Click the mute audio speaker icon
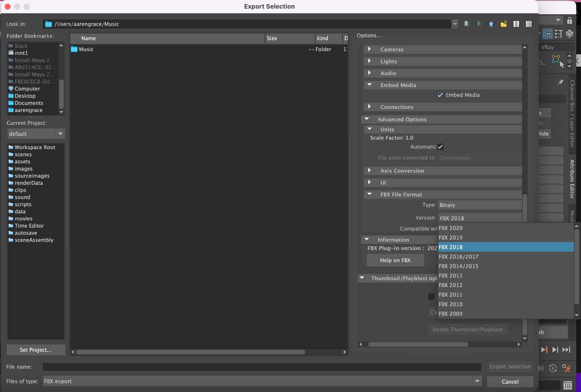Image resolution: width=581 pixels, height=392 pixels. click(541, 368)
